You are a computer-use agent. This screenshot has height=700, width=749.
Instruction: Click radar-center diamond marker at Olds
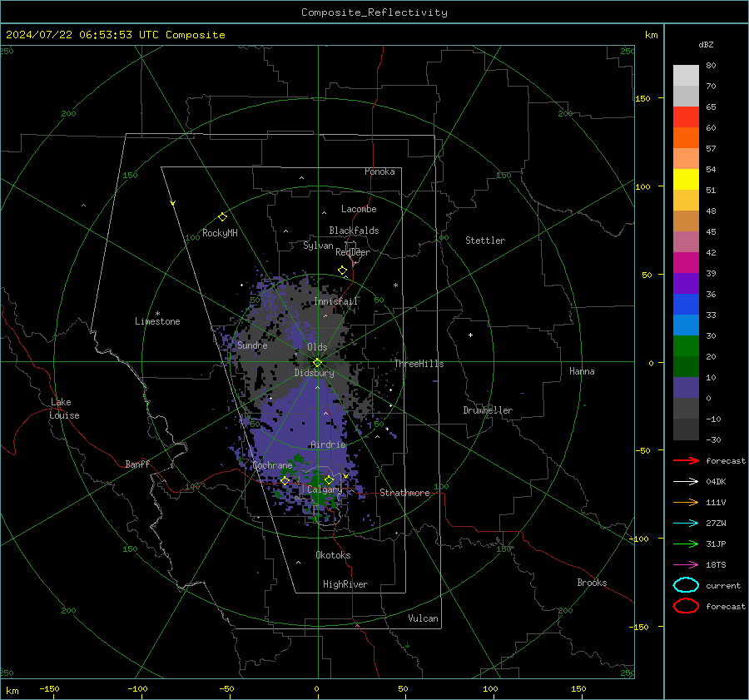317,363
